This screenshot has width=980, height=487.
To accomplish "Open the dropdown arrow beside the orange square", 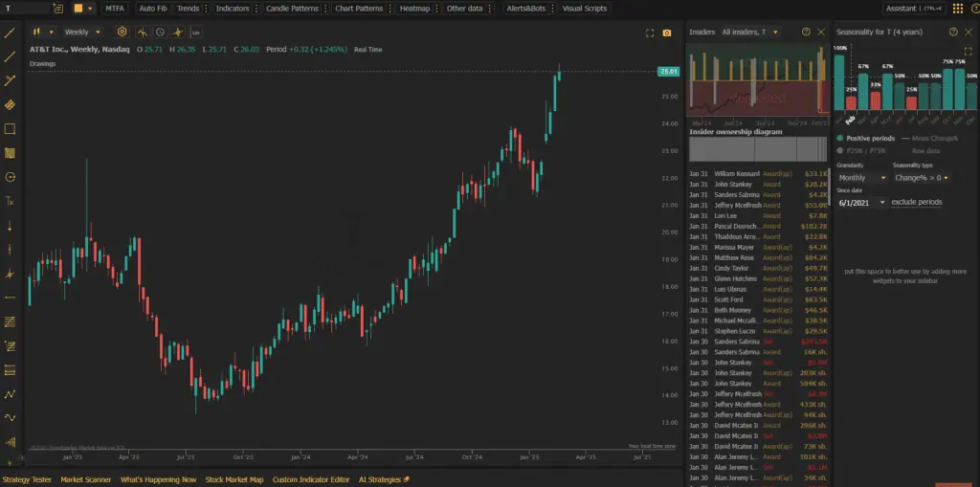I will click(91, 8).
